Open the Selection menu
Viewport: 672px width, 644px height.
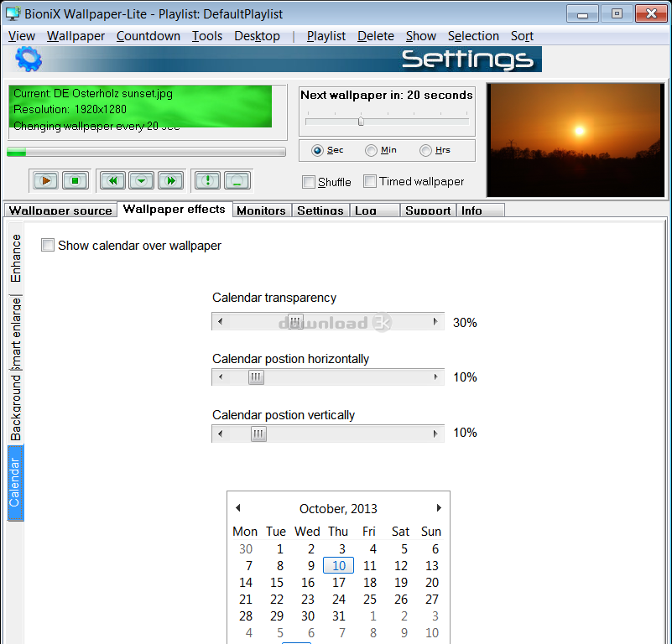[x=473, y=36]
